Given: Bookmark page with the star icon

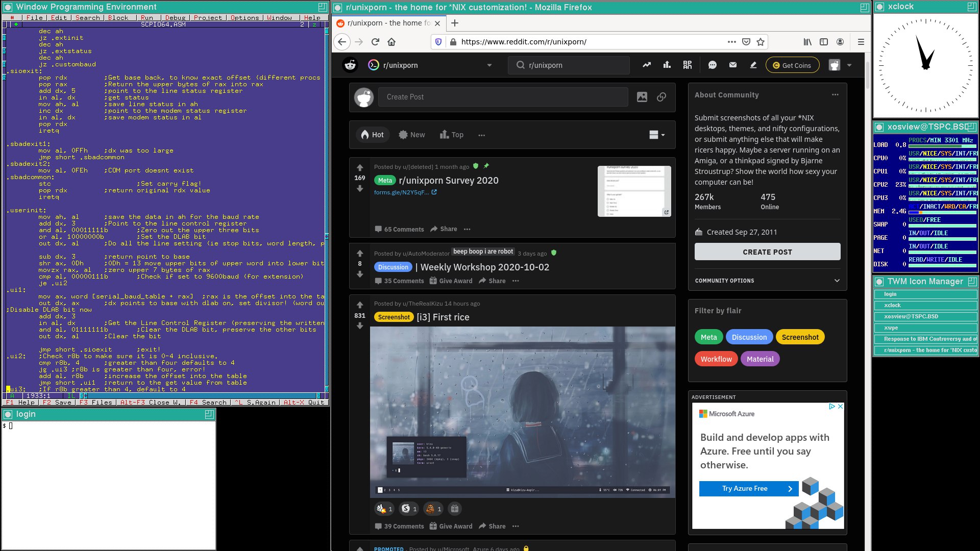Looking at the screenshot, I should [761, 42].
